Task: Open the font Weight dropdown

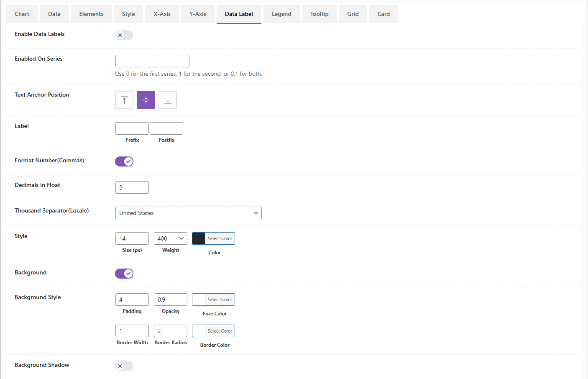Action: (x=170, y=238)
